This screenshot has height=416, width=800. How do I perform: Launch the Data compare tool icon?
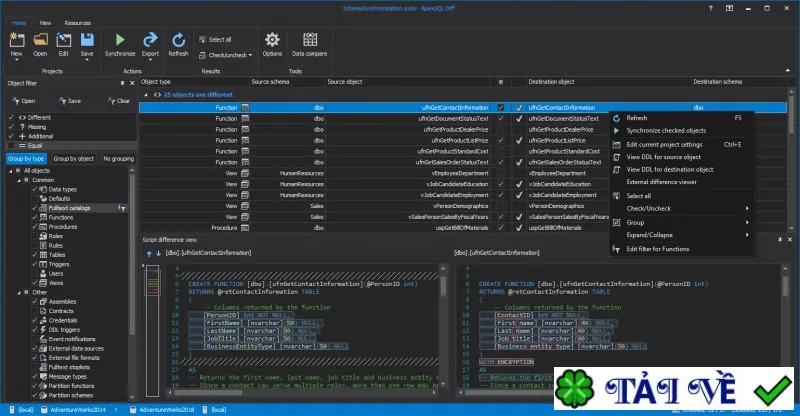tap(310, 39)
